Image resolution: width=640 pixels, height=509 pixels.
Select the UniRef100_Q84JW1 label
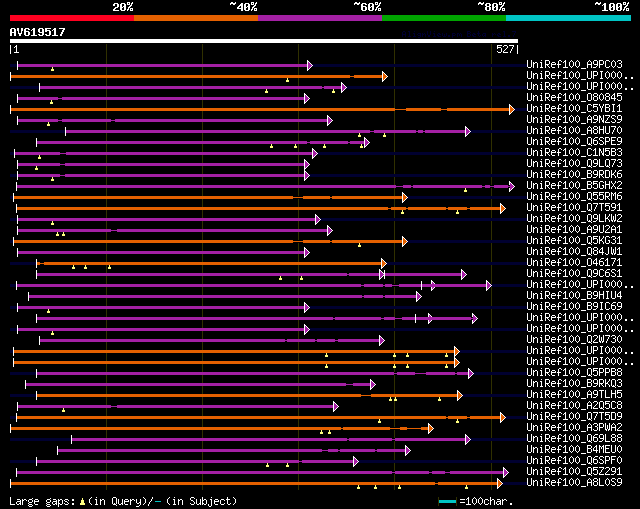pyautogui.click(x=574, y=251)
